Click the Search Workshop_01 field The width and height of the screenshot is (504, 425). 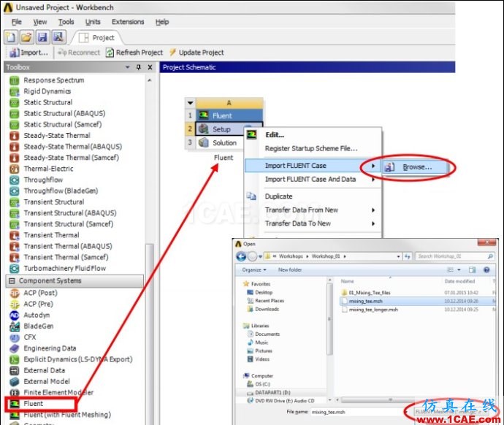[x=455, y=256]
